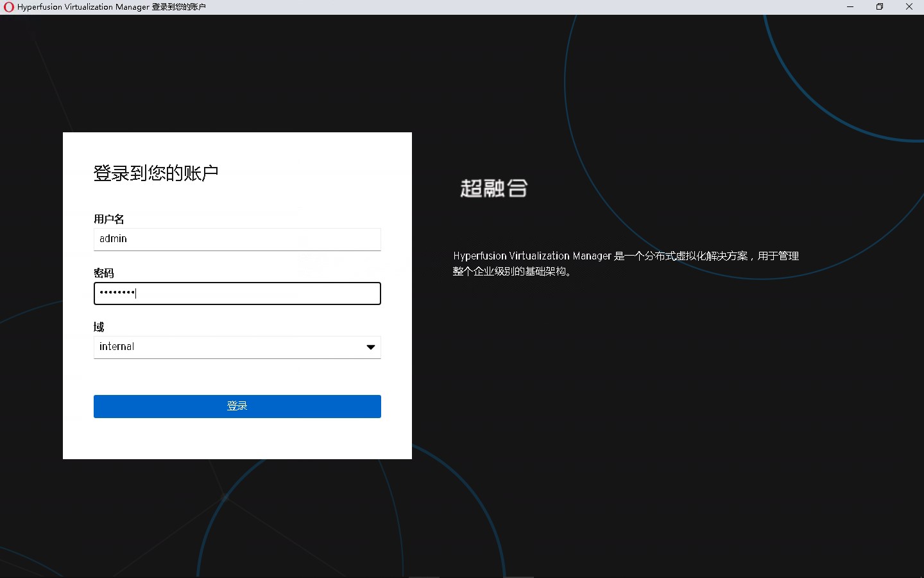Viewport: 924px width, 578px height.
Task: Click the blue 登录 login button
Action: [x=237, y=406]
